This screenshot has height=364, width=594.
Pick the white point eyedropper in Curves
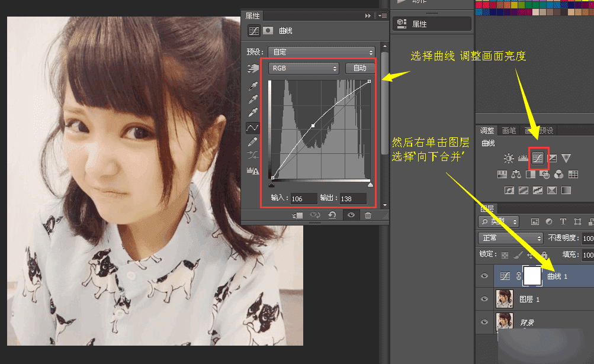coord(253,112)
